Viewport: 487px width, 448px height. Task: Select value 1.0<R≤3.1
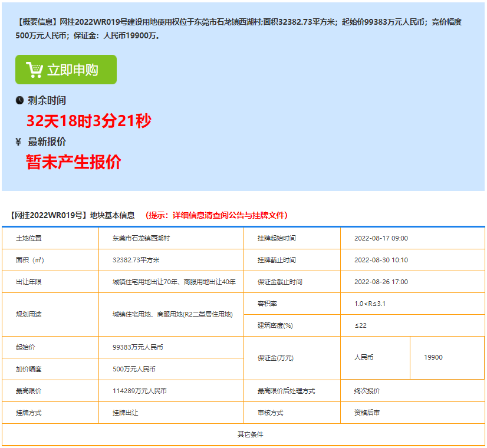coord(370,304)
